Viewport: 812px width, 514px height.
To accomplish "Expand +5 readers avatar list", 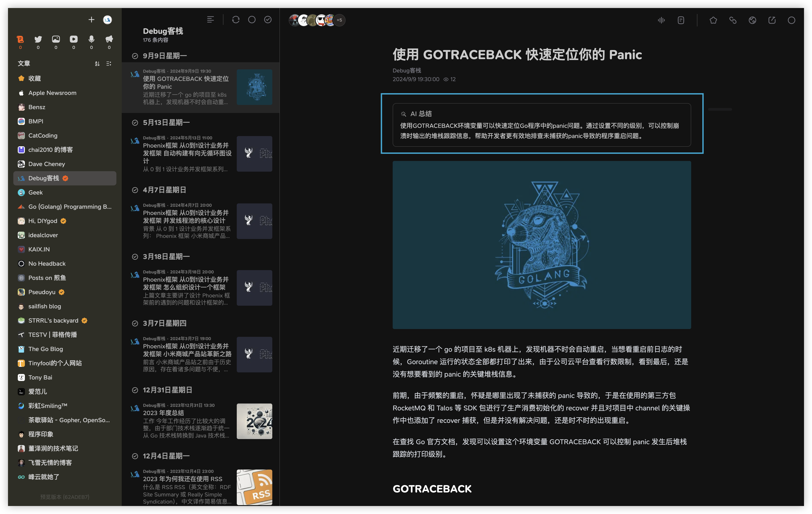I will point(339,20).
